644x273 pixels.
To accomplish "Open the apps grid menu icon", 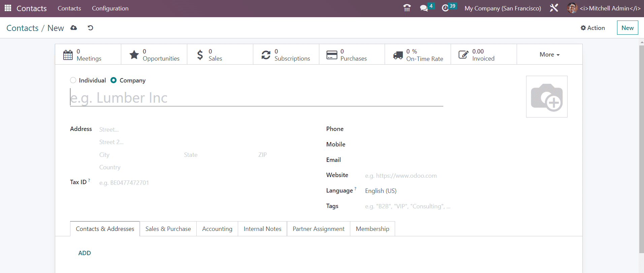I will [x=8, y=8].
